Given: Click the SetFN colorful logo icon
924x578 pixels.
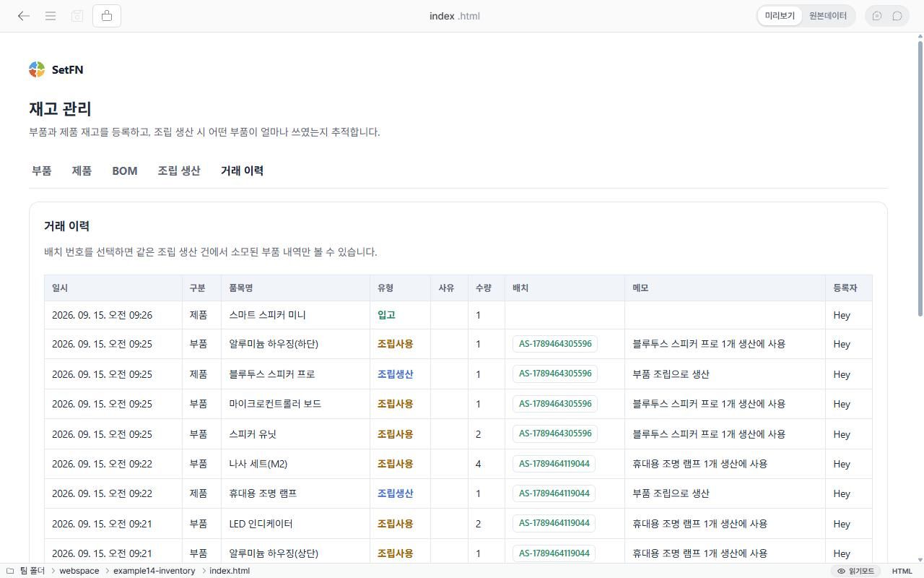Looking at the screenshot, I should click(x=37, y=69).
